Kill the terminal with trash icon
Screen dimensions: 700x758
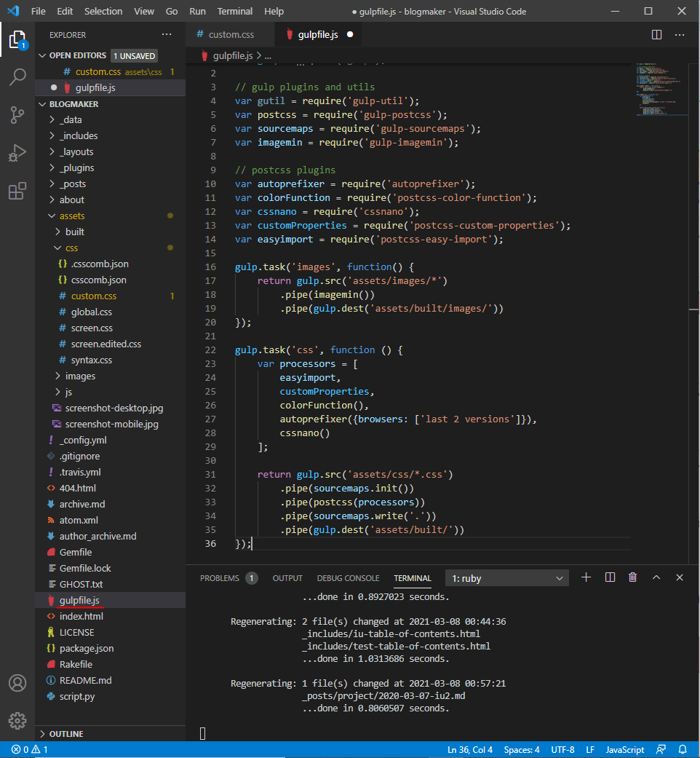coord(633,577)
